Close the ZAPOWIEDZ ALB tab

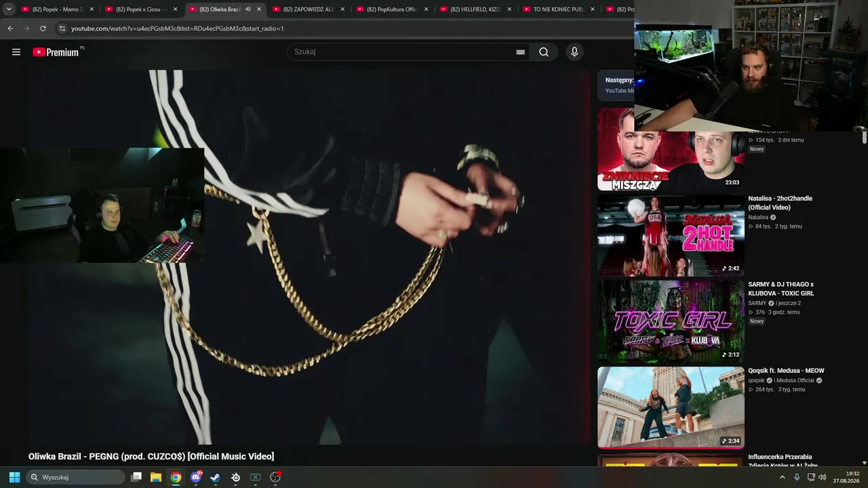click(342, 9)
